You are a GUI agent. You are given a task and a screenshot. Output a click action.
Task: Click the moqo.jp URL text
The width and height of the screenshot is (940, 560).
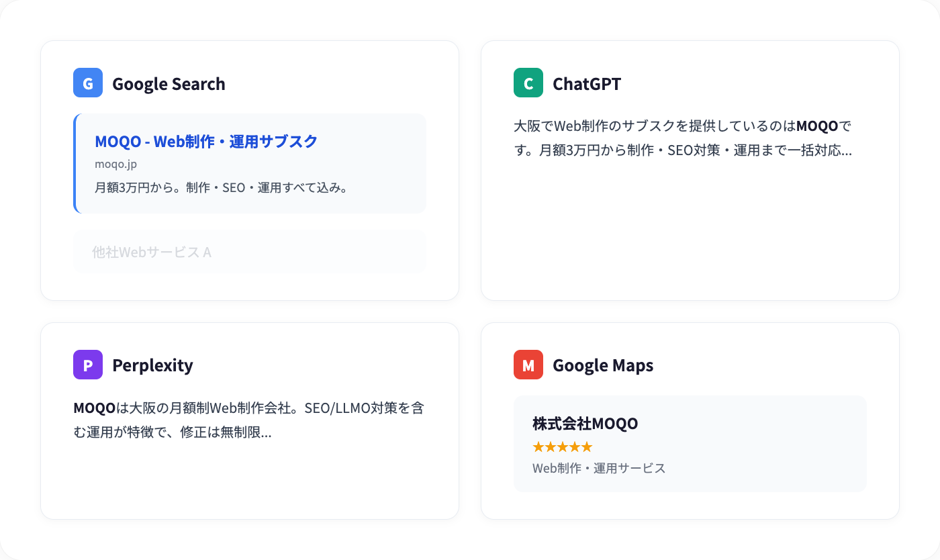point(115,165)
